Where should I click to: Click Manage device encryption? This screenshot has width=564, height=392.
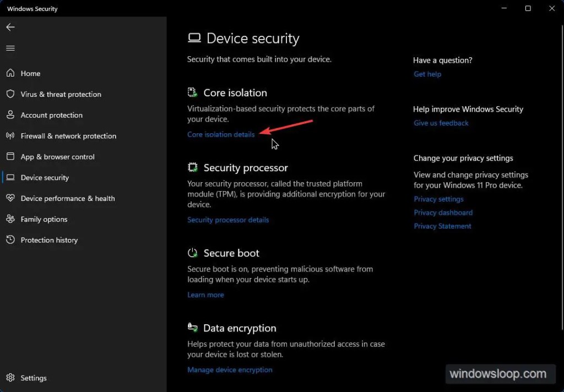point(230,369)
